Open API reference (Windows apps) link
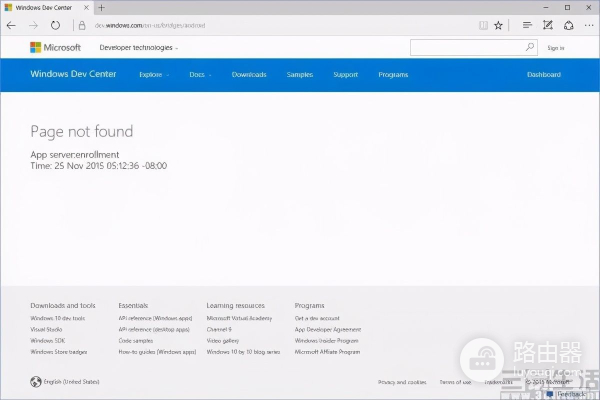This screenshot has height=400, width=600. tap(155, 318)
